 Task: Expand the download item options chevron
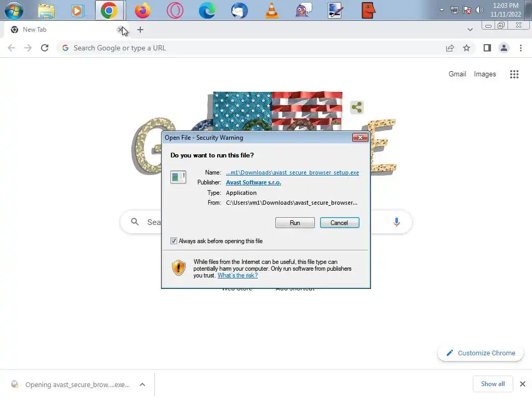pos(142,384)
